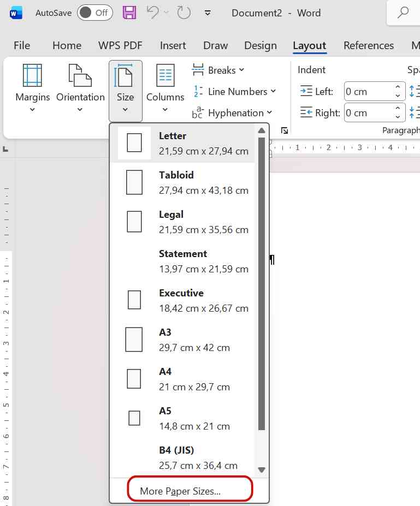Screen dimensions: 420x506
Task: Click the size list scroll down arrow
Action: (x=262, y=470)
